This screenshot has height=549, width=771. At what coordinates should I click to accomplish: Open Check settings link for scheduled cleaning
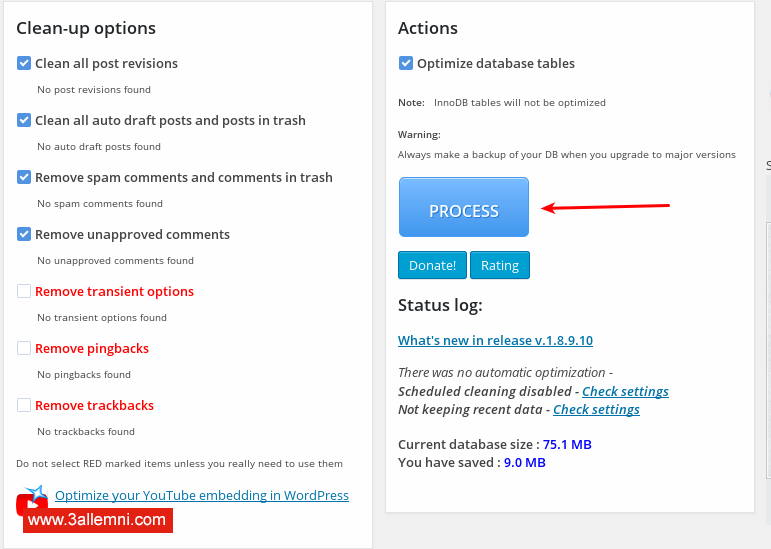point(625,391)
